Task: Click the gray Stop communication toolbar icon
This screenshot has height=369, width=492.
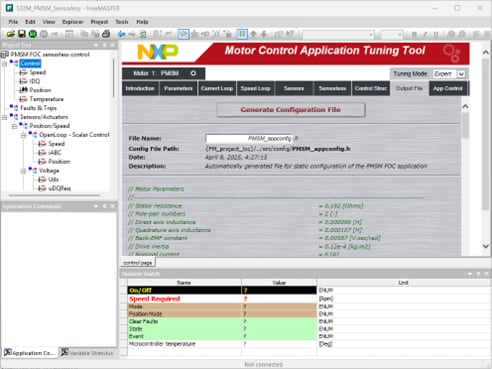Action: coord(44,34)
